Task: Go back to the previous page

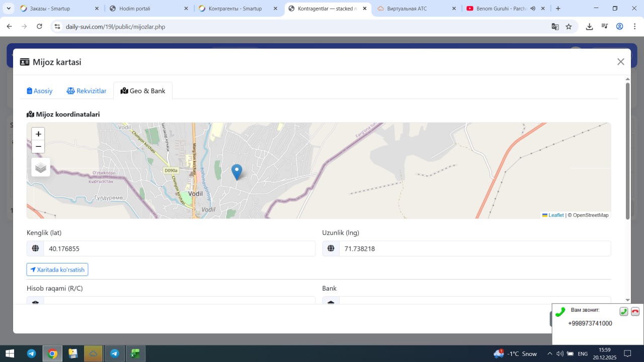Action: tap(9, 27)
